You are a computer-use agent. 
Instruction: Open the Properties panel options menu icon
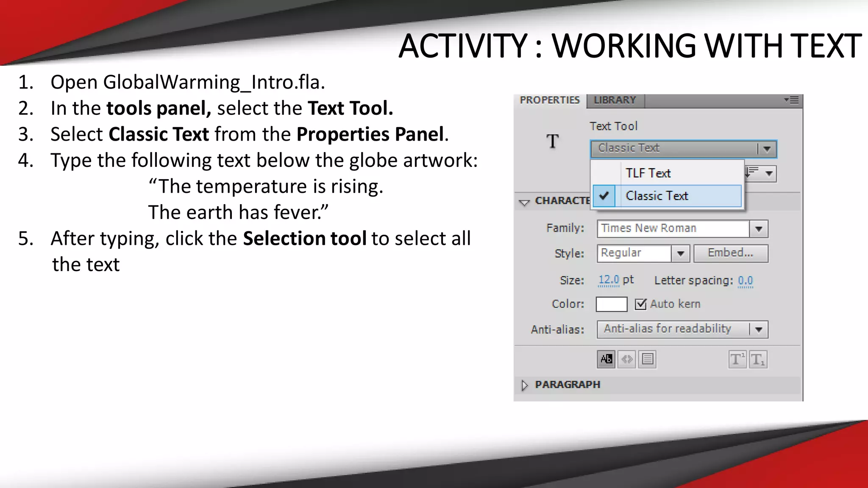(791, 100)
